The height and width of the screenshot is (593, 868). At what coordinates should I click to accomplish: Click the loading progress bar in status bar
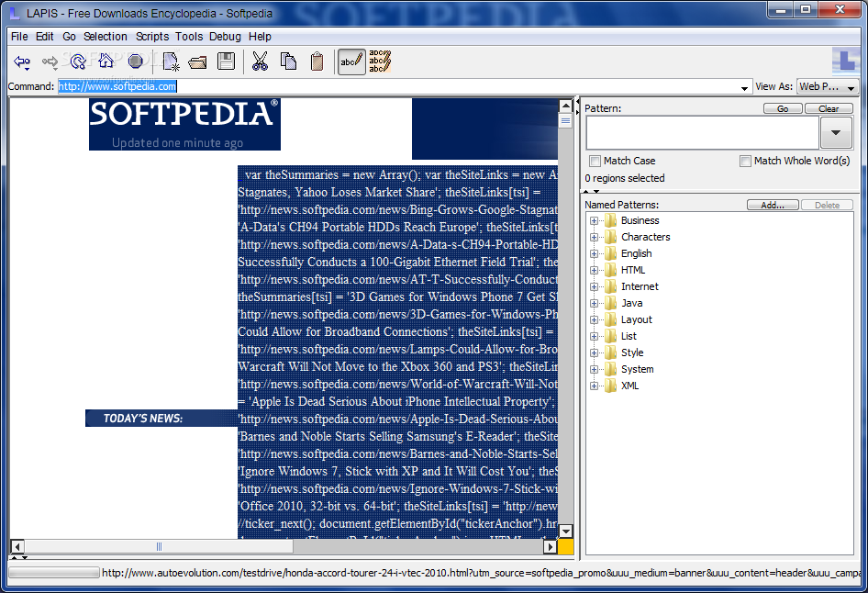(x=54, y=573)
